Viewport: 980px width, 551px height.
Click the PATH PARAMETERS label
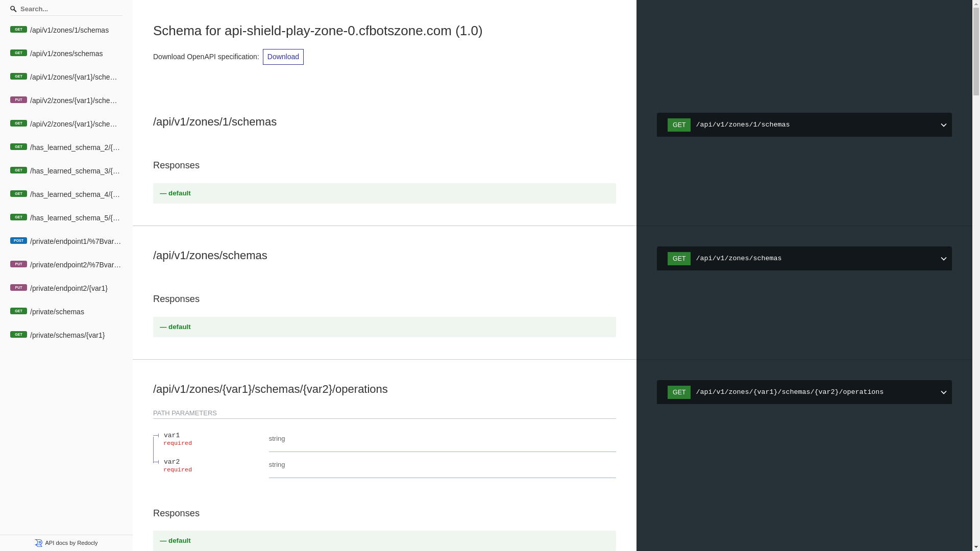(x=185, y=413)
